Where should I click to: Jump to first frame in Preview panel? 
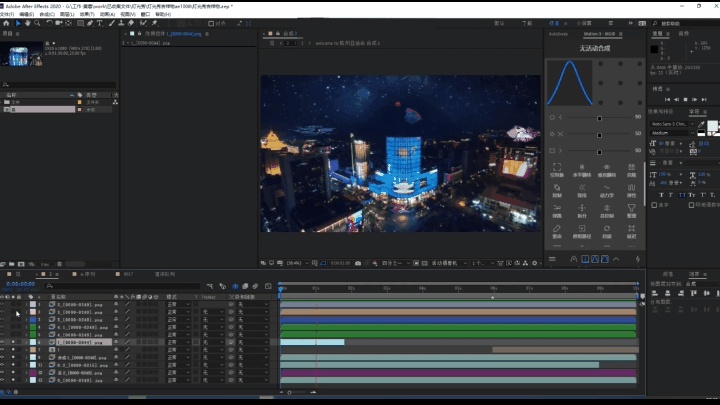[x=667, y=99]
